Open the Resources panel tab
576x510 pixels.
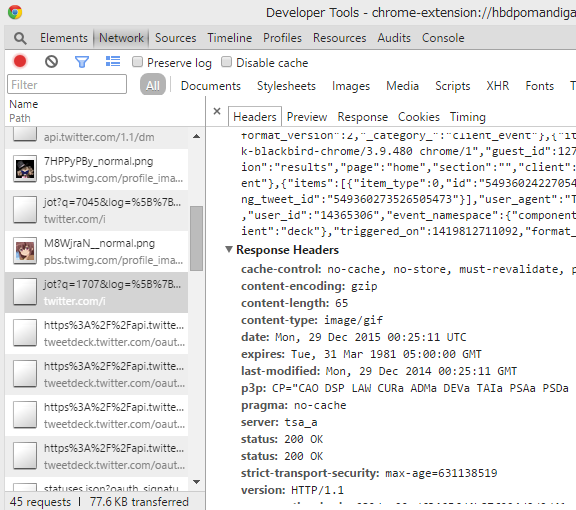tap(339, 38)
